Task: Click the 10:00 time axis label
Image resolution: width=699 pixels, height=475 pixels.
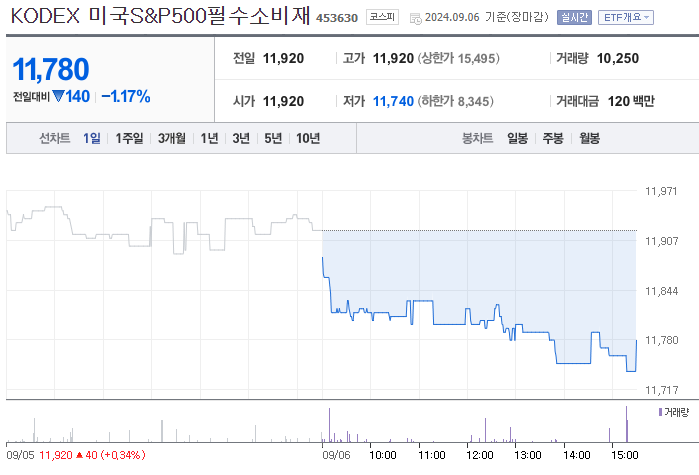Action: click(382, 455)
